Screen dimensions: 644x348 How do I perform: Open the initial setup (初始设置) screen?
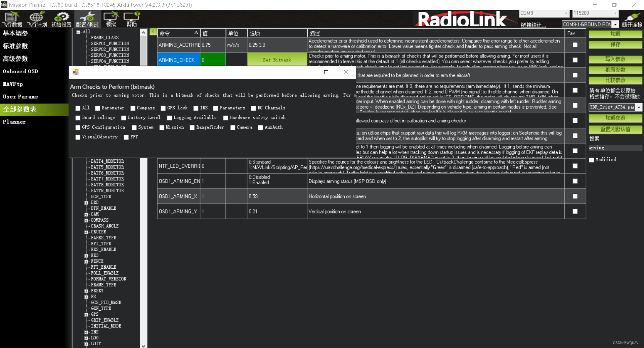(61, 19)
